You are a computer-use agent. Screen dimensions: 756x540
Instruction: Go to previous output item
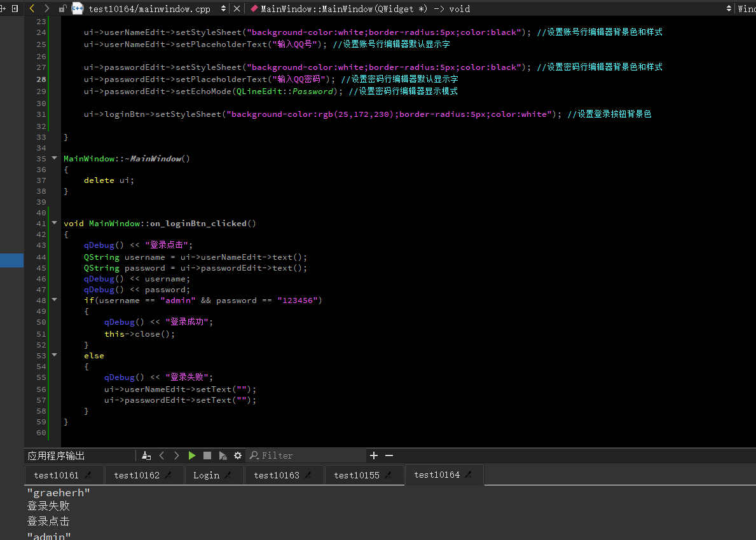tap(162, 456)
